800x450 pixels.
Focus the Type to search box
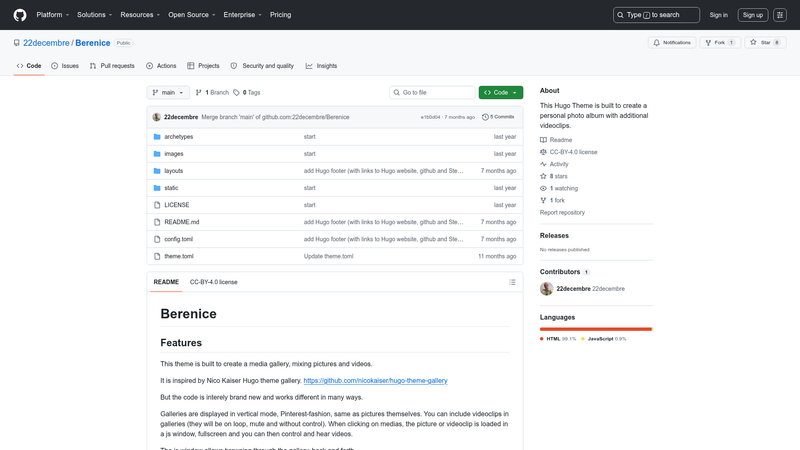pos(656,15)
